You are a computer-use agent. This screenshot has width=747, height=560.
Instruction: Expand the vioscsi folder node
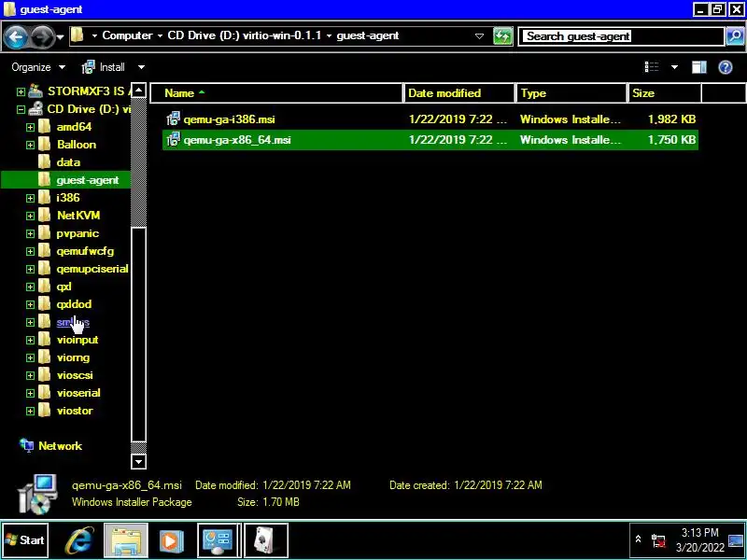pos(30,376)
